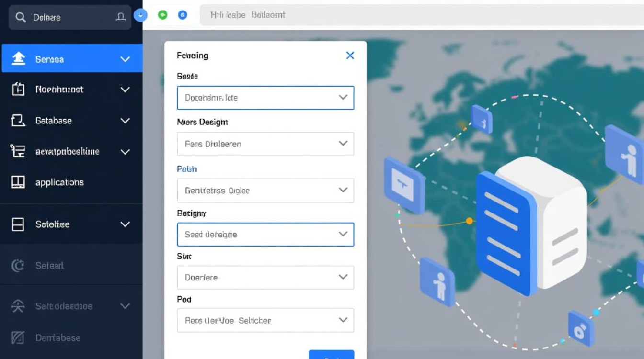
Task: Click the Setetiee square icon
Action: click(x=18, y=224)
